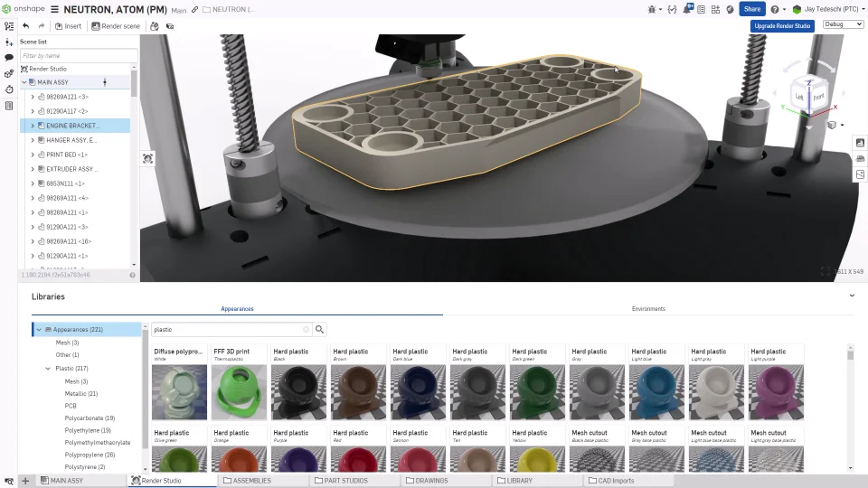Select 91290A117 <2> in scene list
Image resolution: width=868 pixels, height=488 pixels.
coord(67,111)
